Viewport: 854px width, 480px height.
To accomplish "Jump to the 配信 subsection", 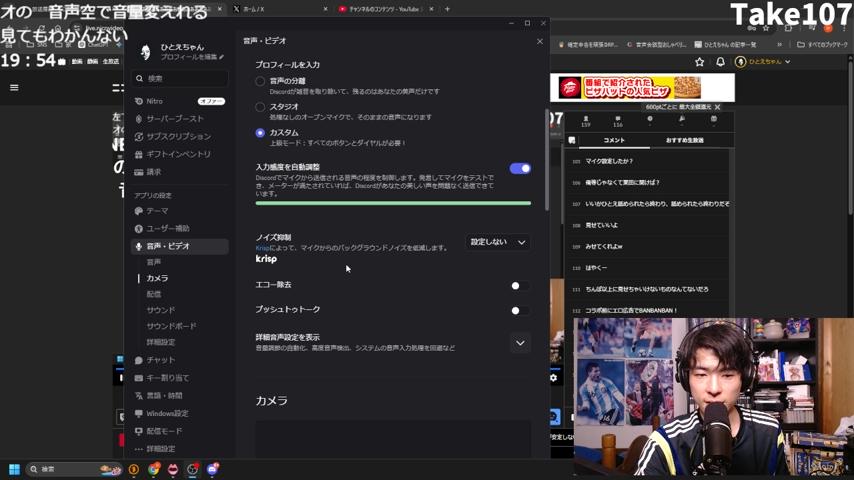I will (154, 294).
